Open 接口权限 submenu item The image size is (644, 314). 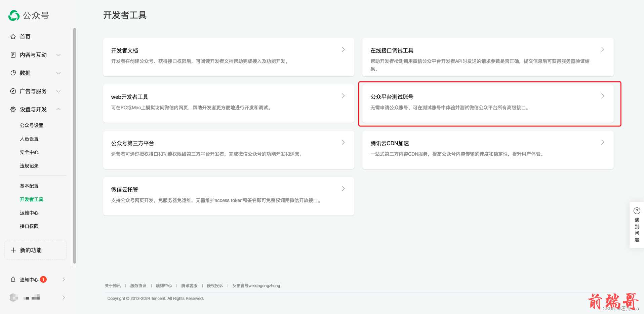[29, 226]
